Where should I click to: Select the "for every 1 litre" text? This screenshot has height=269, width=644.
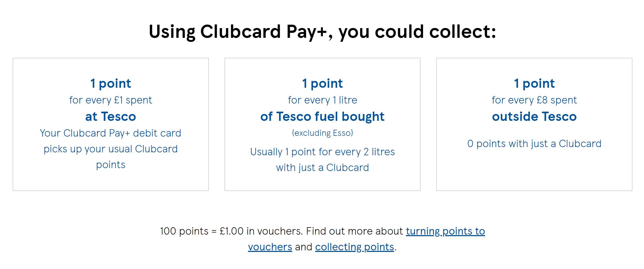(322, 100)
